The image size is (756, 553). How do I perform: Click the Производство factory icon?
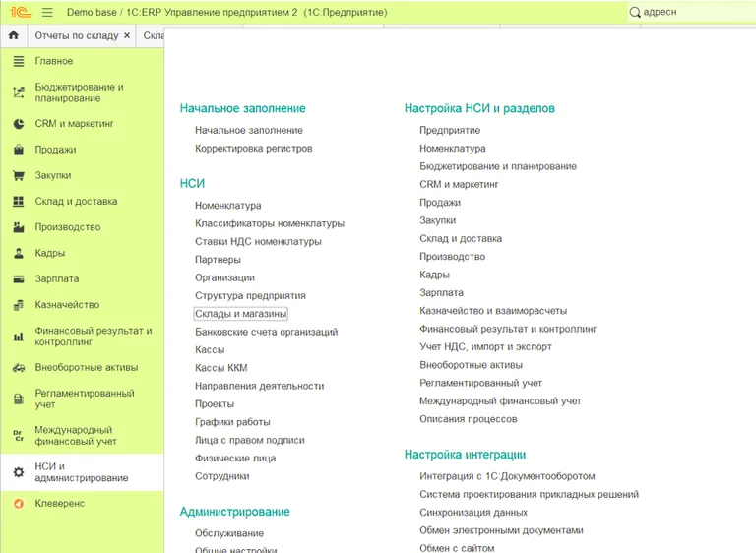point(18,227)
